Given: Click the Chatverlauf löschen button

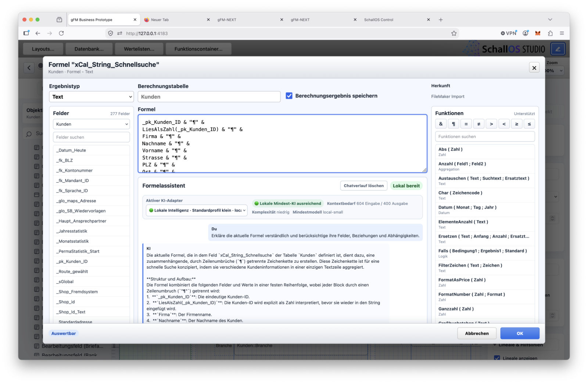Looking at the screenshot, I should click(x=363, y=186).
